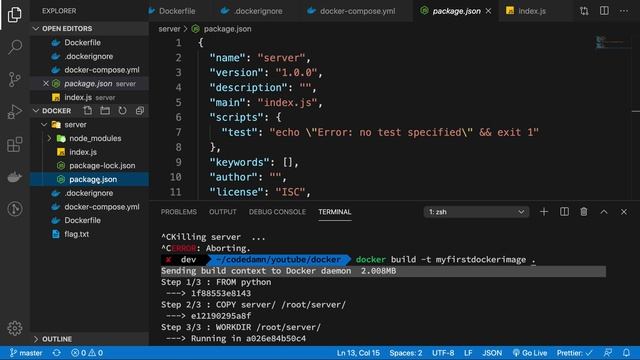
Task: Open root docker-compose.yml in file tree
Action: pos(102,207)
